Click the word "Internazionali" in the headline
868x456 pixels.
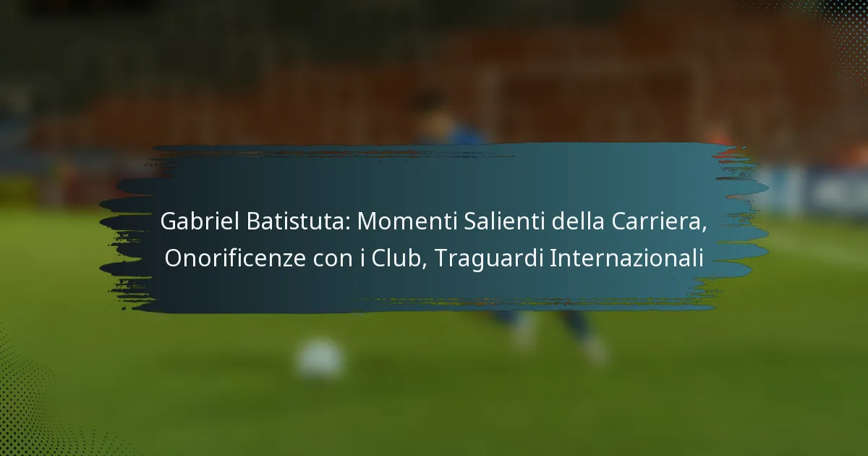coord(626,258)
